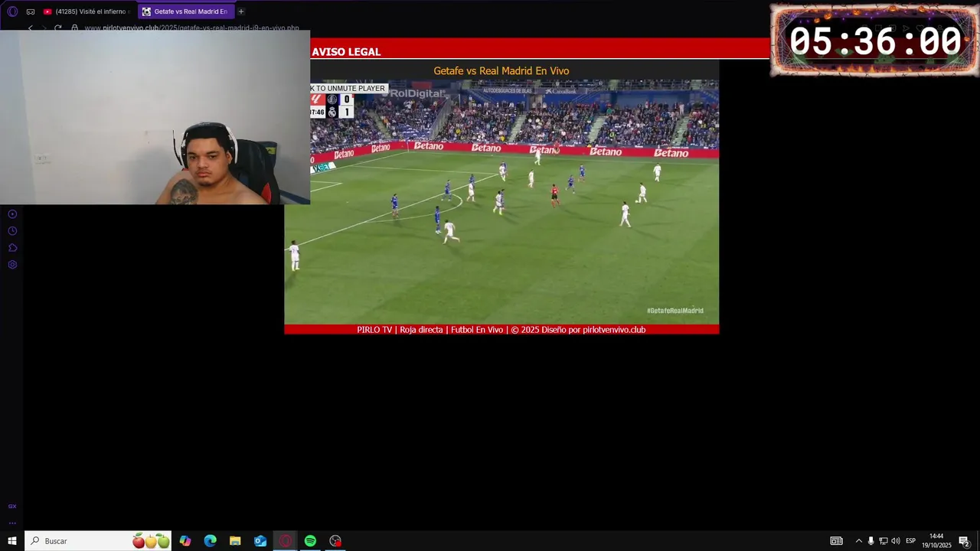Click the 'Getafe vs Real Madrid En Vivo' heading
This screenshot has width=980, height=551.
point(501,70)
